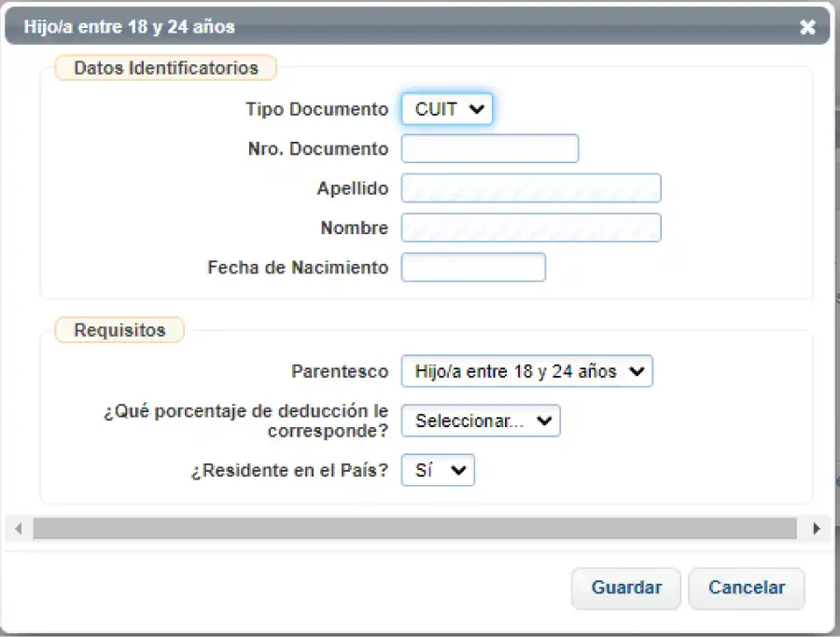Click the Parentesco dropdown chevron
Screen dimensions: 840x637
(x=637, y=371)
